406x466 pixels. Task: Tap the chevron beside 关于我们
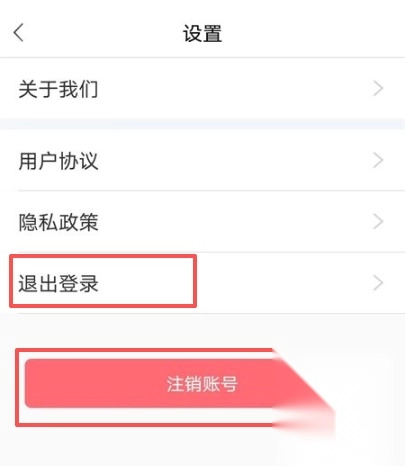(378, 89)
